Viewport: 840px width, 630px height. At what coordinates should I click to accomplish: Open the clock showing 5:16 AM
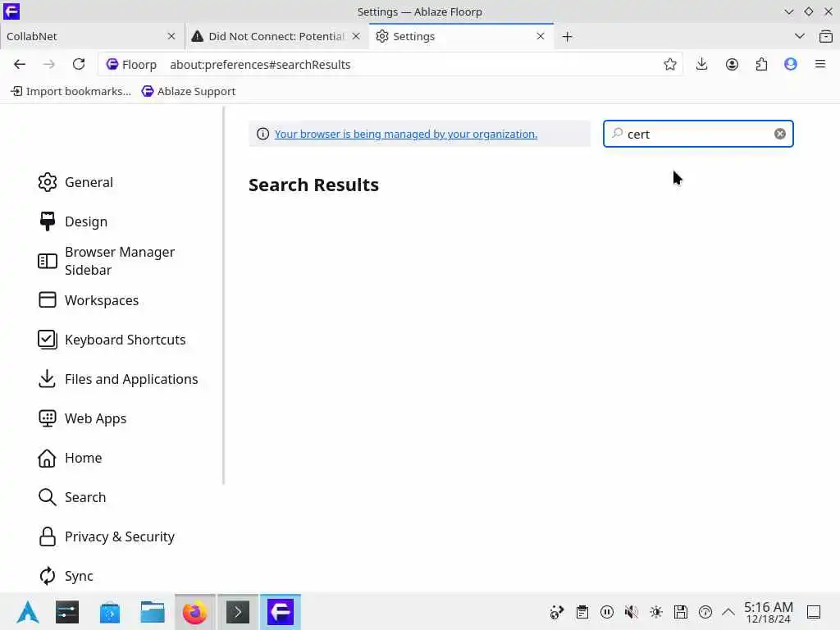click(768, 612)
